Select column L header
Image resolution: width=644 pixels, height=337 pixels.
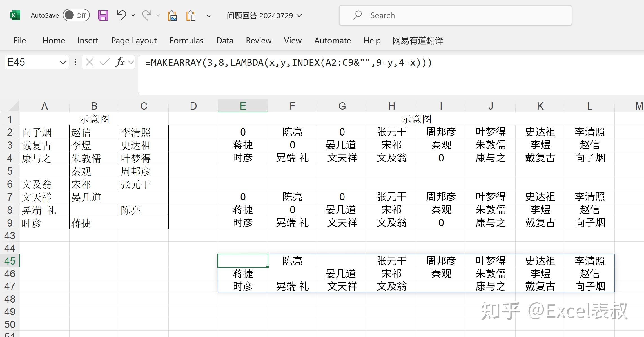click(x=590, y=106)
